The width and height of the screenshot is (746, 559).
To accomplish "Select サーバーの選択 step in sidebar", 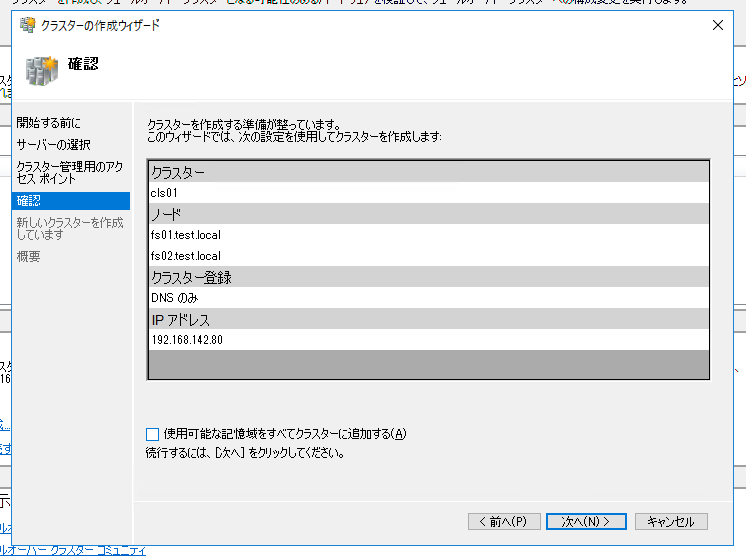I will (53, 145).
